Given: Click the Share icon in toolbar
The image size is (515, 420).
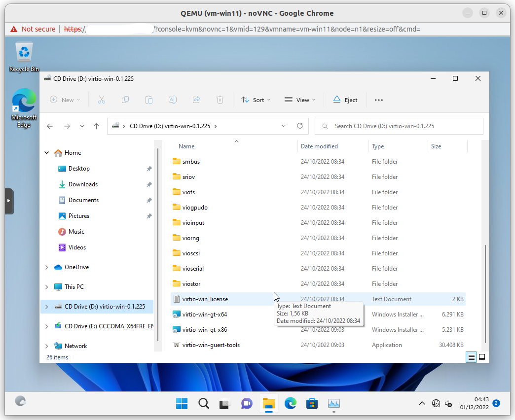Looking at the screenshot, I should [196, 100].
